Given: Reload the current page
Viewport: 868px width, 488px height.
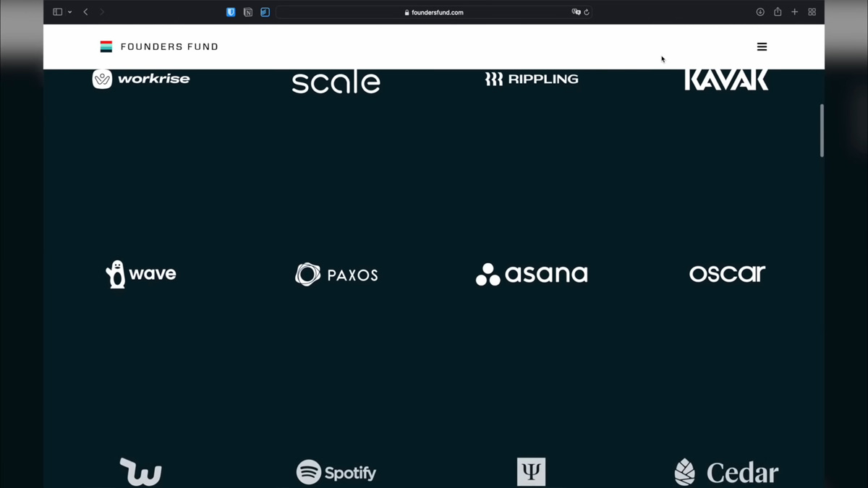Looking at the screenshot, I should (587, 12).
